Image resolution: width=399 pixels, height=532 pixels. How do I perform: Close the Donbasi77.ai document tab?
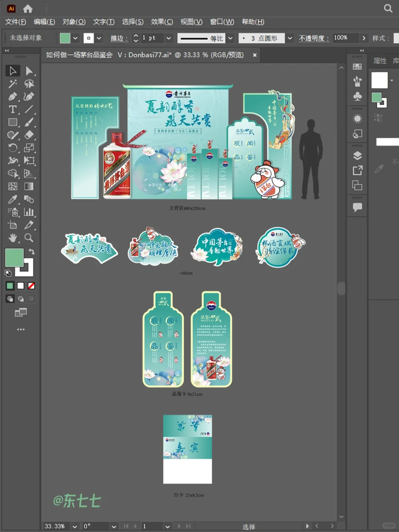pyautogui.click(x=255, y=55)
